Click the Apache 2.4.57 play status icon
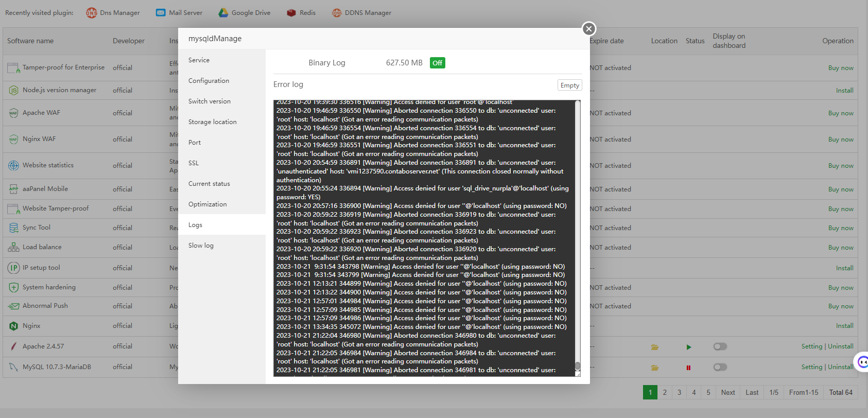The image size is (868, 418). pos(689,347)
